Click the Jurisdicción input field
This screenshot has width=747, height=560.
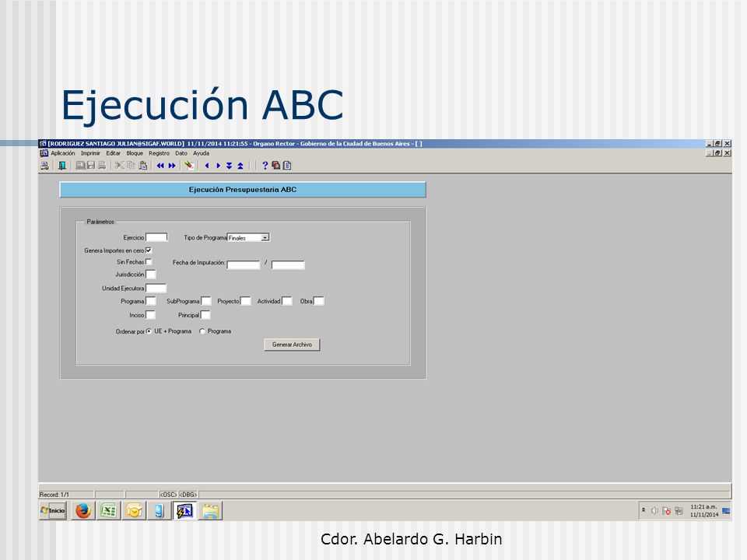[x=150, y=275]
